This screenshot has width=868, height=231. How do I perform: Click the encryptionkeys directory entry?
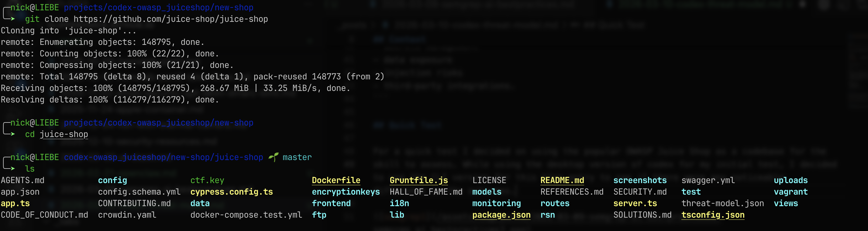point(345,192)
